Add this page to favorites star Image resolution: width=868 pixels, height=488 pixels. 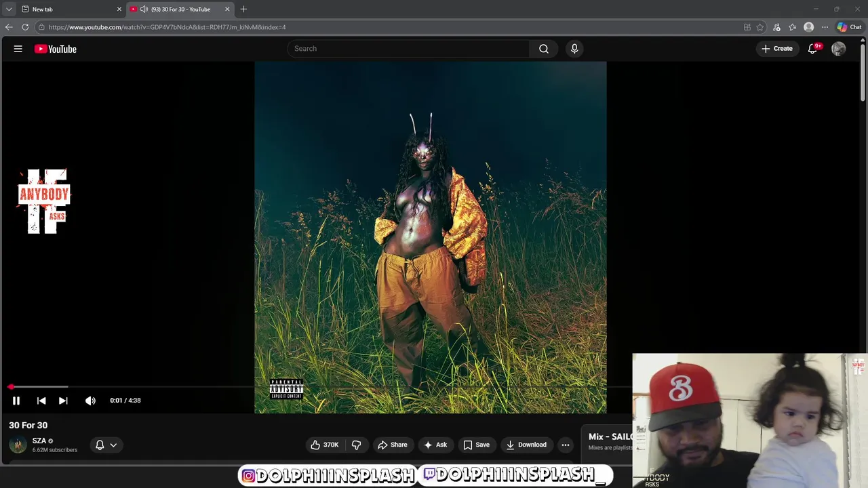click(760, 27)
